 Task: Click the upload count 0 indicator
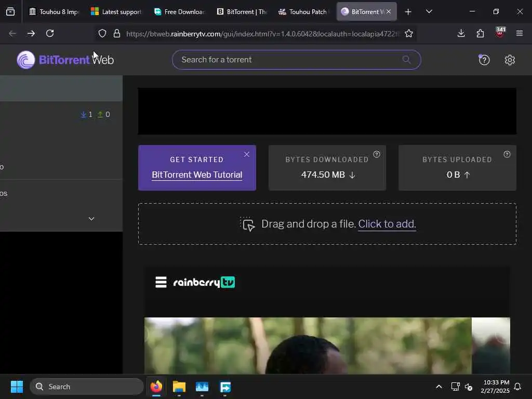click(103, 114)
